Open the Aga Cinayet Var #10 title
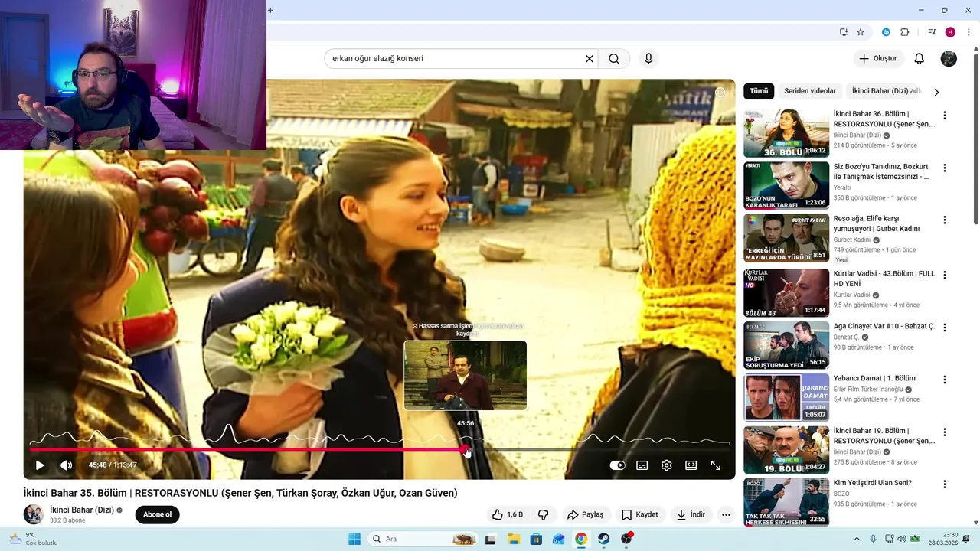The height and width of the screenshot is (551, 980). pyautogui.click(x=884, y=326)
